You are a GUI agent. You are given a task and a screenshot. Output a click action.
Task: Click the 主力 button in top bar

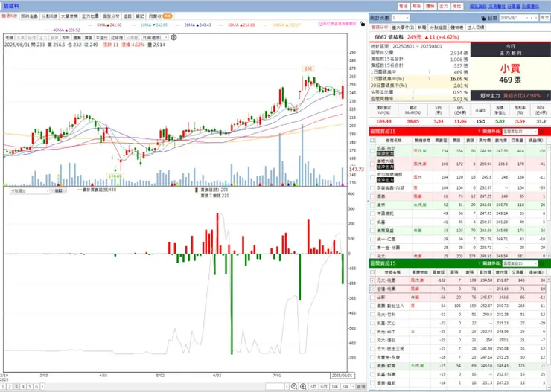(x=444, y=6)
